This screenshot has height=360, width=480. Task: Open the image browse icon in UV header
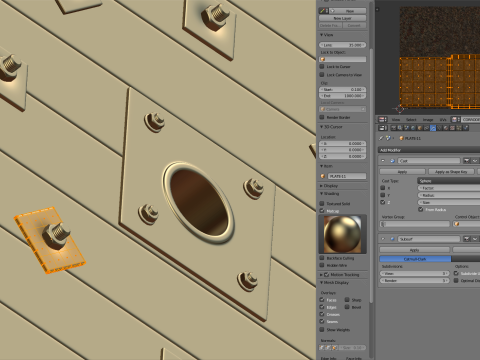pyautogui.click(x=455, y=119)
